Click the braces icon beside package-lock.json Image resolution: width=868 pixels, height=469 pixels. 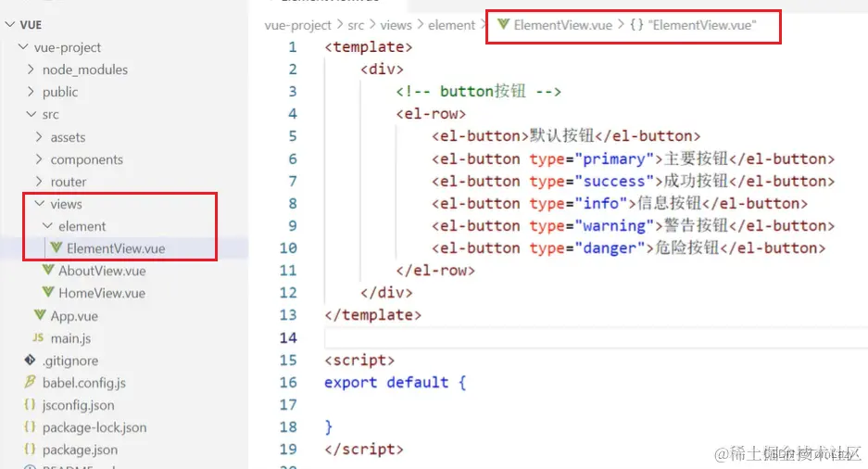[30, 427]
